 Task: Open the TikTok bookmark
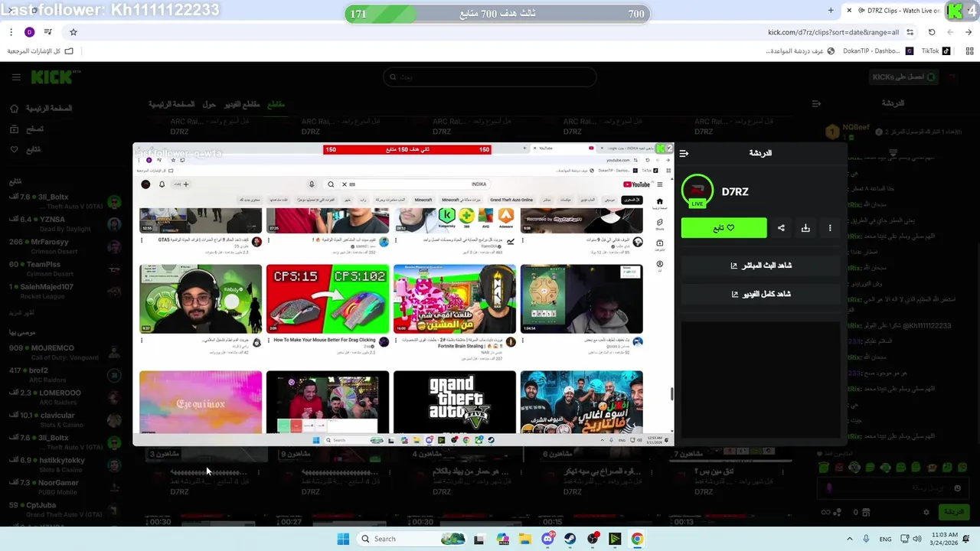coord(936,51)
